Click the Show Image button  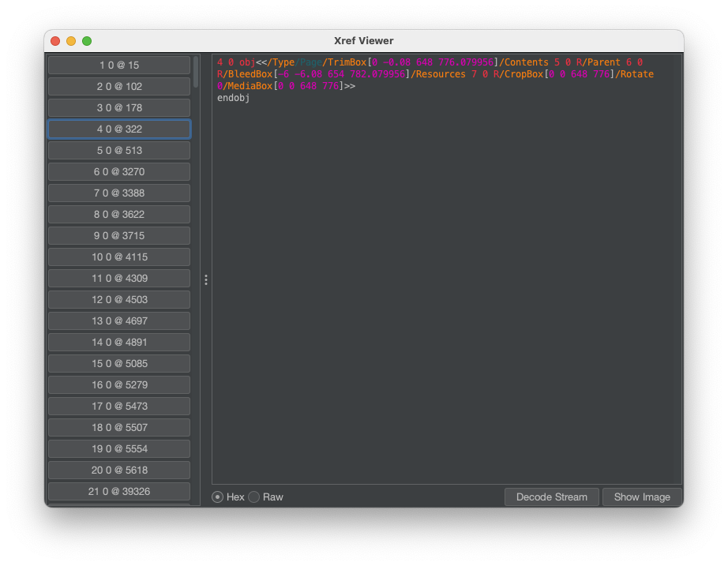point(641,497)
